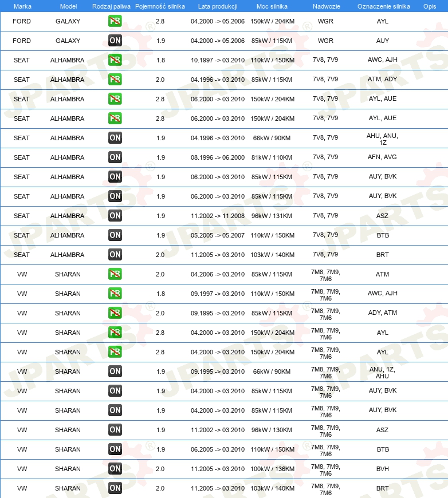Select the ASZ code in the Seat Alhambra row

click(x=382, y=216)
